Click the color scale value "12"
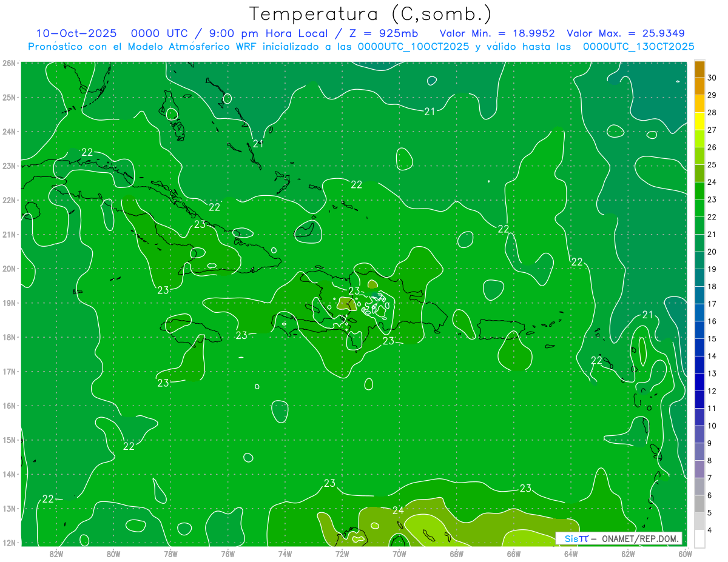This screenshot has width=728, height=562. point(712,391)
